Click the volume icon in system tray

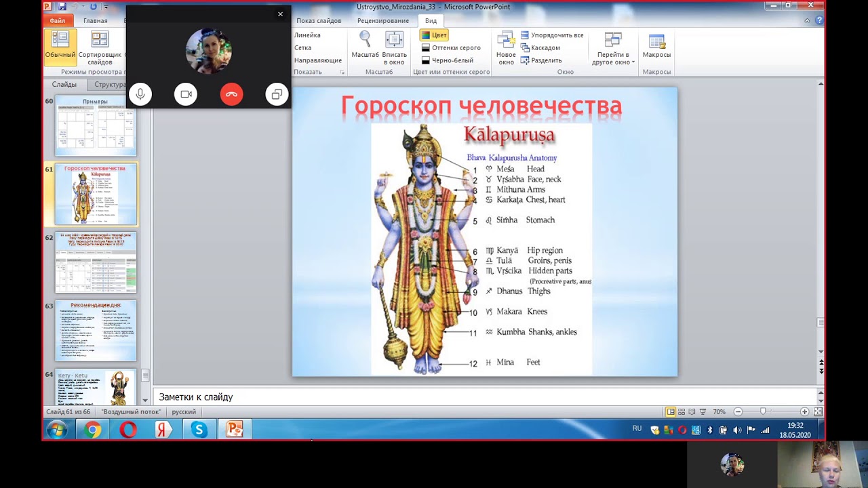click(x=737, y=430)
